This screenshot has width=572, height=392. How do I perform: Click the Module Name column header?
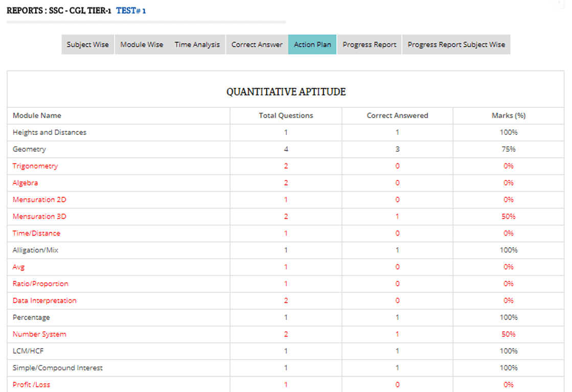coord(37,116)
